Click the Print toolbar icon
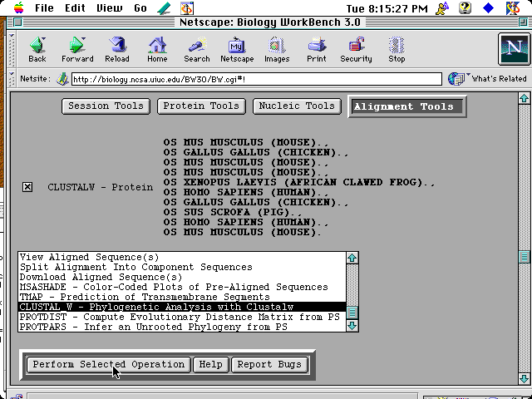Image resolution: width=532 pixels, height=399 pixels. 317,49
